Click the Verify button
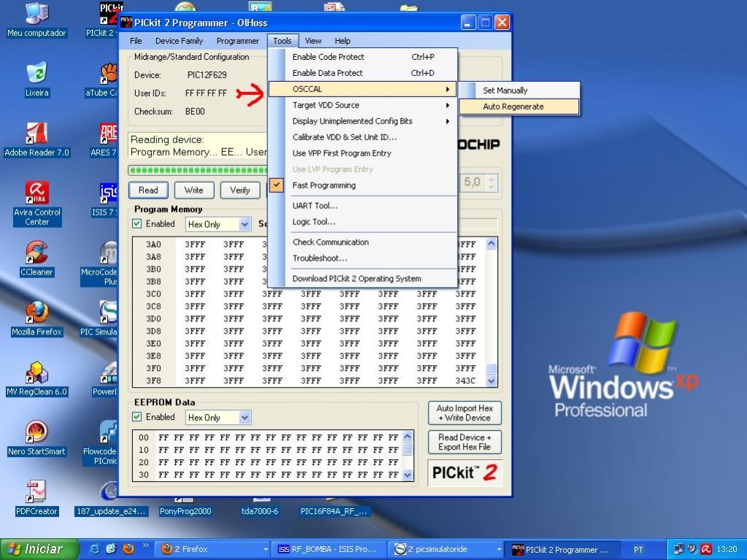This screenshot has height=560, width=747. point(240,190)
